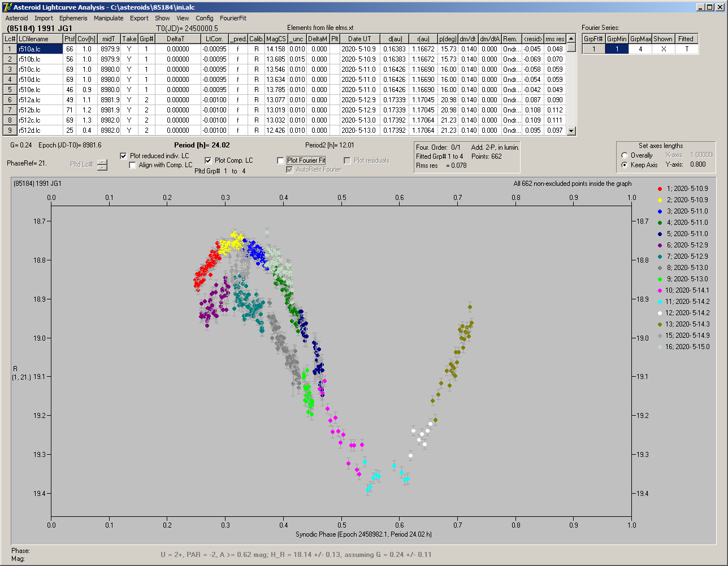Click the Grp# column header

click(x=146, y=38)
